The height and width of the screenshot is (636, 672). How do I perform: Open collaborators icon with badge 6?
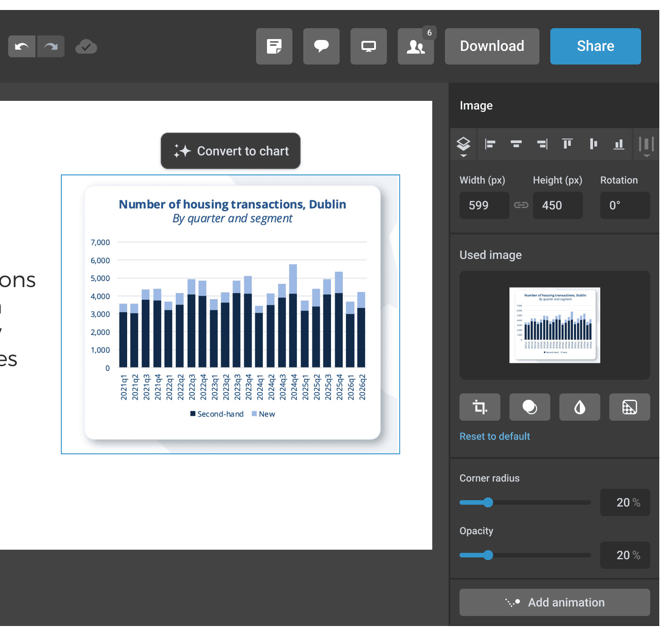416,46
